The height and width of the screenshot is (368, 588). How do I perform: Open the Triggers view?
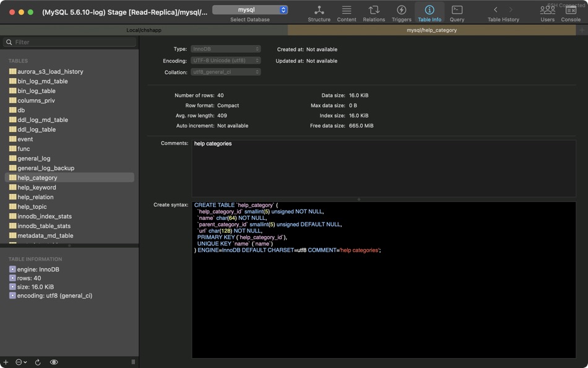401,14
